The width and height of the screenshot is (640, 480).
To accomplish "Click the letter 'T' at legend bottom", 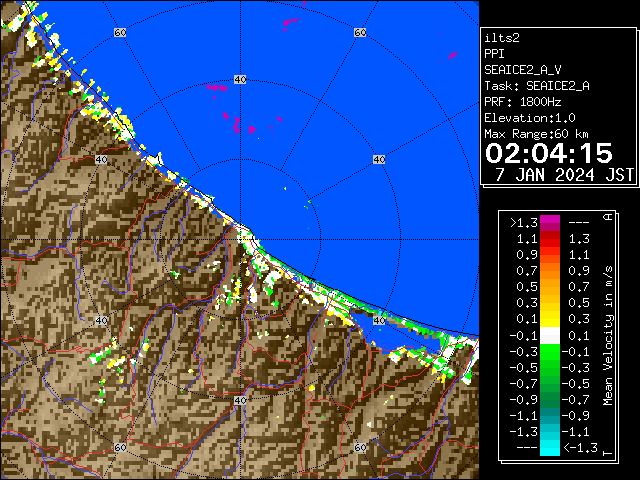I will 608,452.
